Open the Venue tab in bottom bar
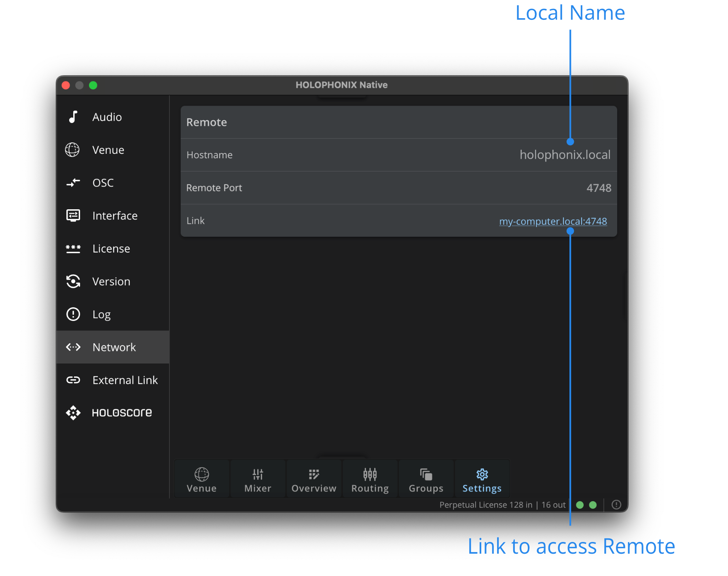This screenshot has width=728, height=576. pos(201,479)
